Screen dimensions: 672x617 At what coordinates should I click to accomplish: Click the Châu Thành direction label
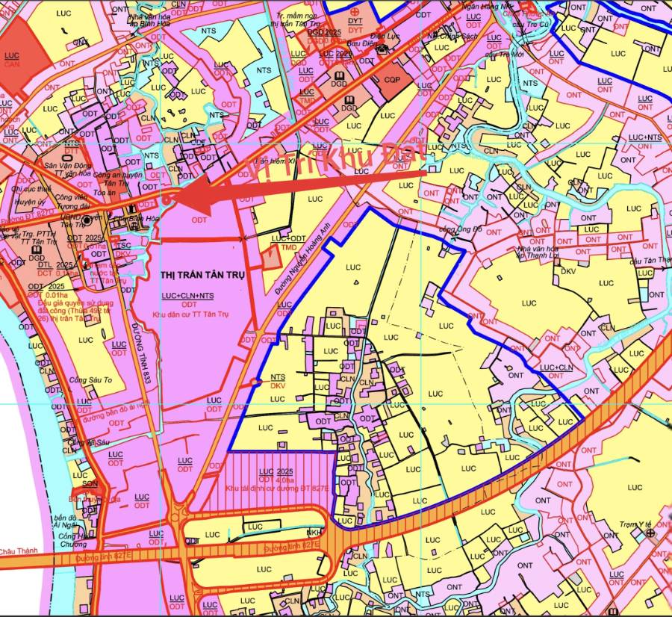[19, 551]
